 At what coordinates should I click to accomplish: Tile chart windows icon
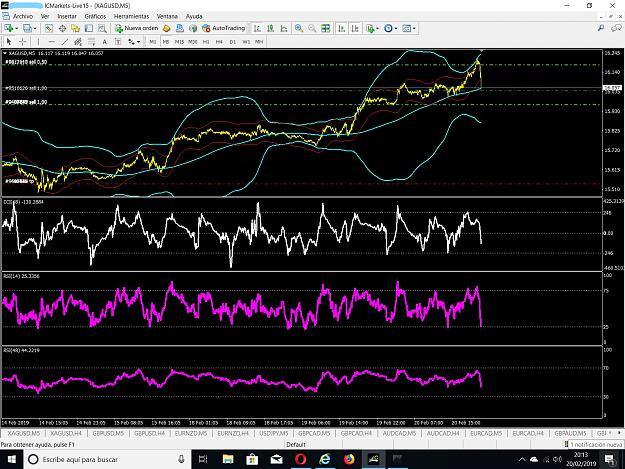(x=326, y=28)
